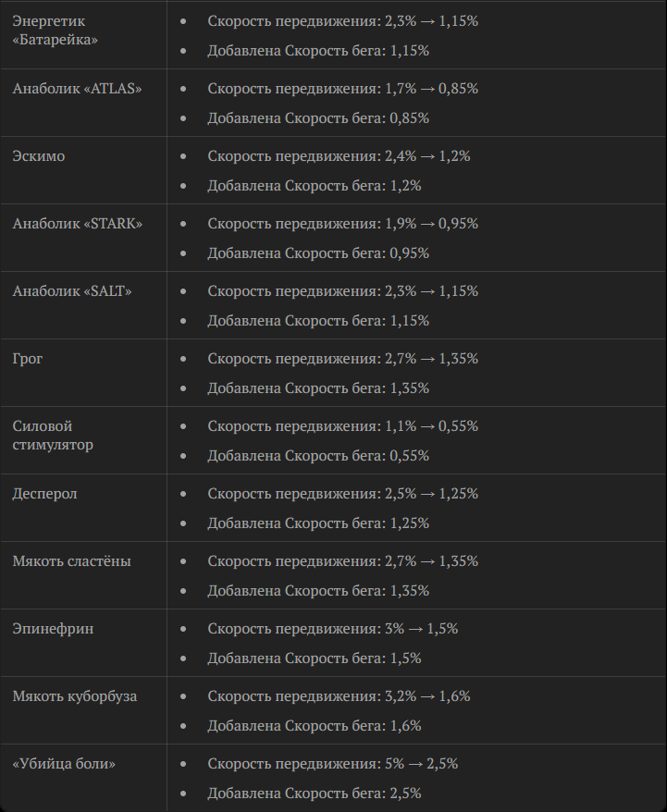The image size is (667, 812).
Task: Click the Анаболик «SALT» label
Action: click(72, 291)
